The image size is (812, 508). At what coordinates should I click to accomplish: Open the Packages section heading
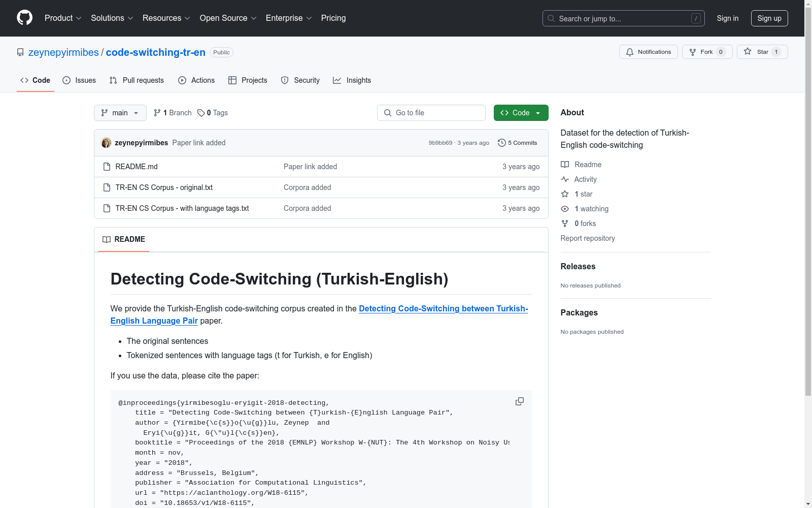click(x=579, y=312)
